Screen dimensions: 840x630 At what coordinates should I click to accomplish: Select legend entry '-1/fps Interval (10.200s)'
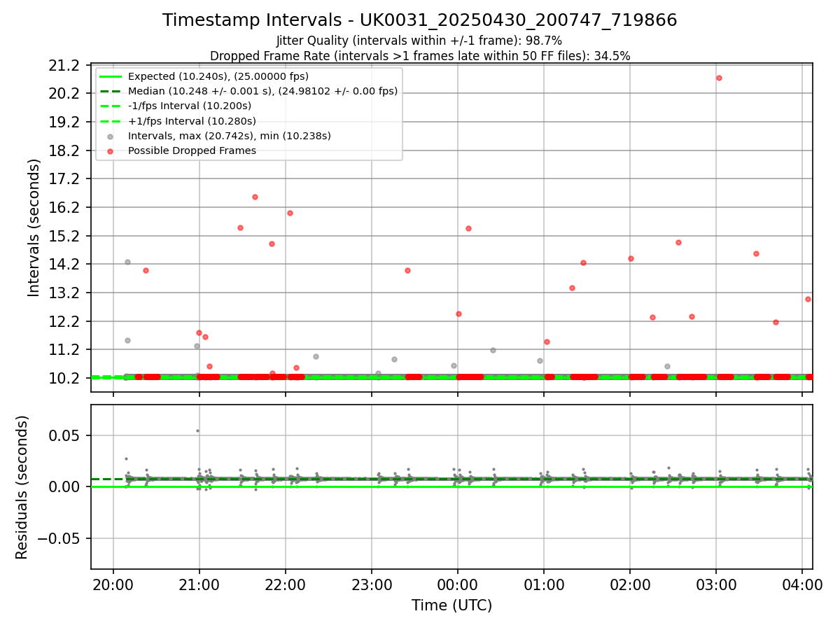coord(189,106)
